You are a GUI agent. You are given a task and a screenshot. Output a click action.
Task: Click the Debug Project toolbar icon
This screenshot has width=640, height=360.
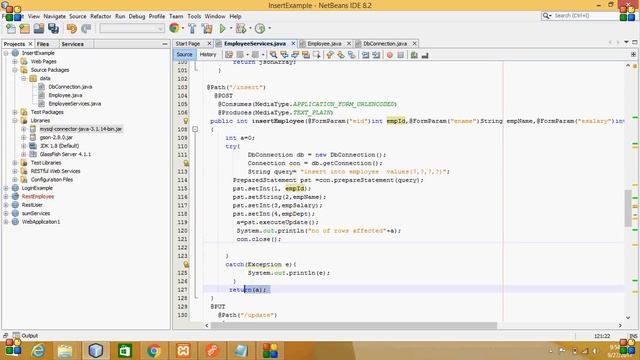pyautogui.click(x=241, y=29)
